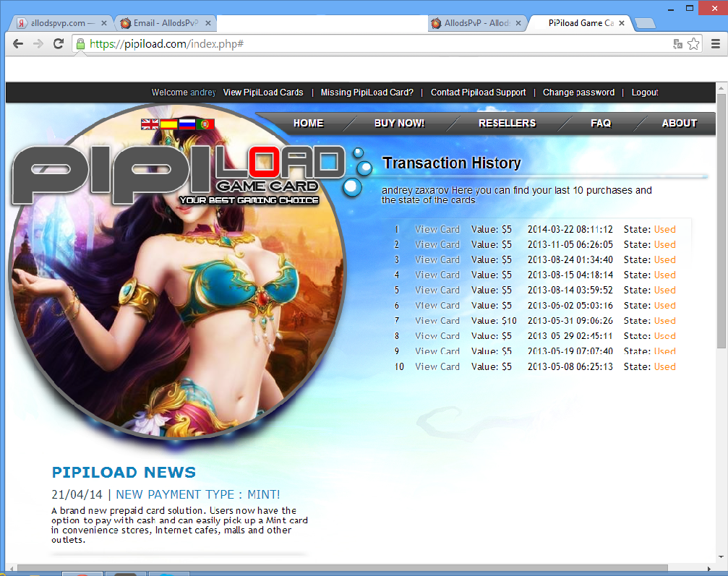Click the PipiLoad Game Card logo
728x576 pixels.
pos(179,176)
